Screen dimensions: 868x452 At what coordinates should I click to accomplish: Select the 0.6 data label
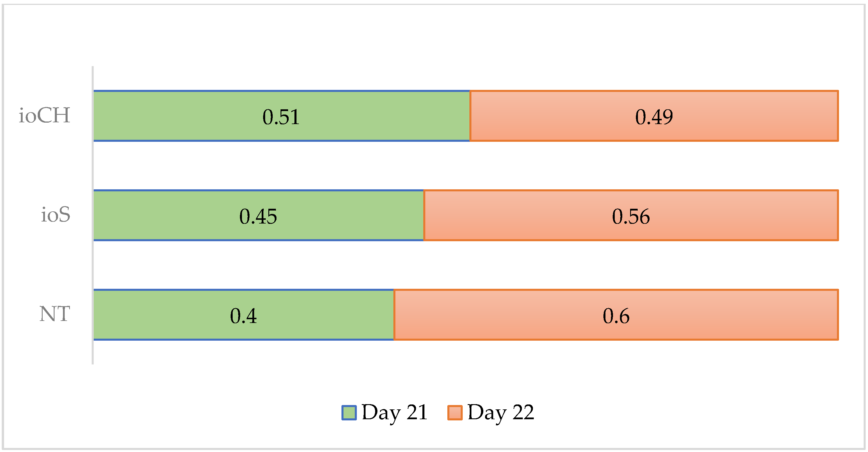(x=616, y=316)
